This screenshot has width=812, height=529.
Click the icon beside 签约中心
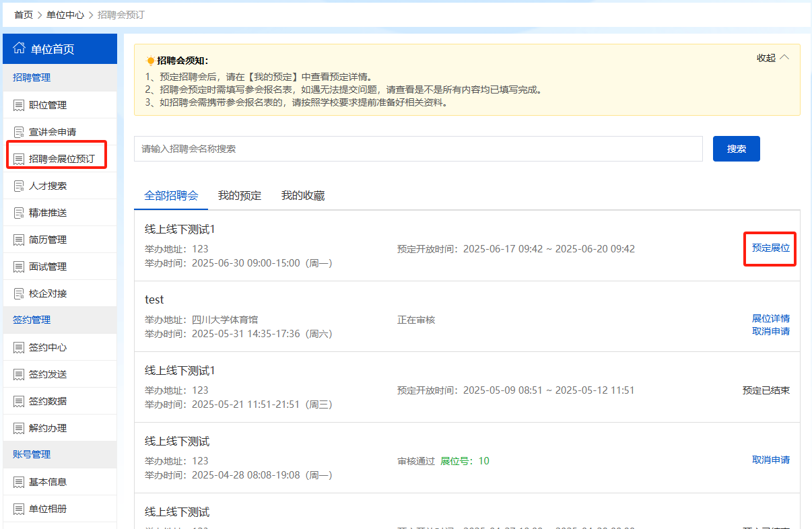pyautogui.click(x=19, y=347)
